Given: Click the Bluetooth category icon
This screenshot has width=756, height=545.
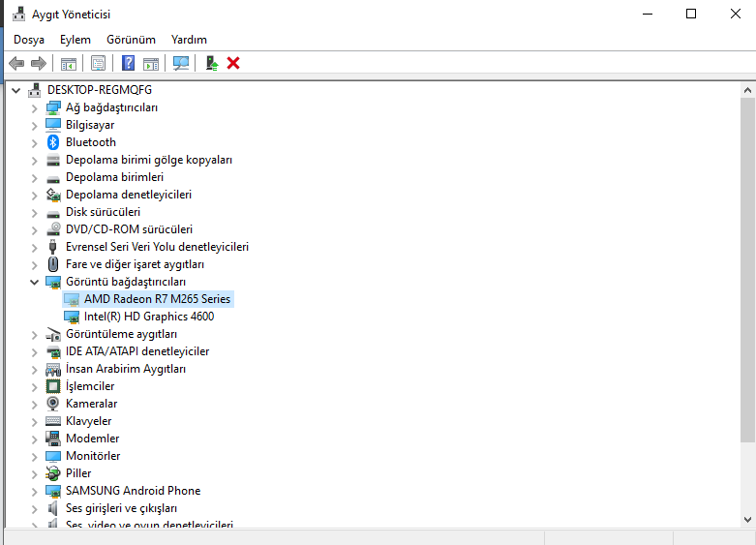Looking at the screenshot, I should pos(53,142).
